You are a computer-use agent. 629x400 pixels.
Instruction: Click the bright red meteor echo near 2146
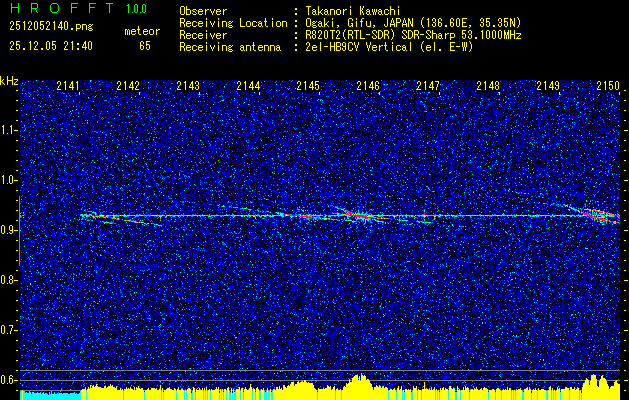click(x=361, y=215)
